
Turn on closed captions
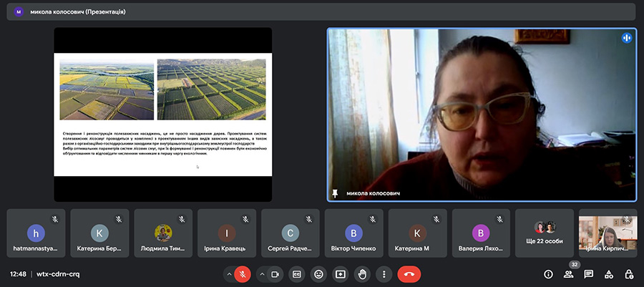click(x=296, y=273)
